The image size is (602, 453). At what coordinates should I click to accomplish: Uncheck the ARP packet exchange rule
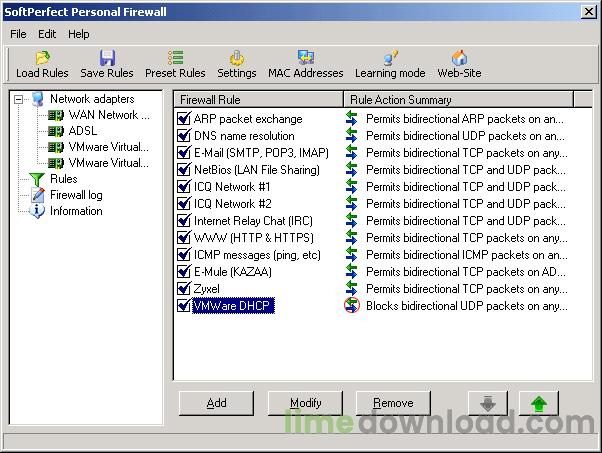pos(184,119)
